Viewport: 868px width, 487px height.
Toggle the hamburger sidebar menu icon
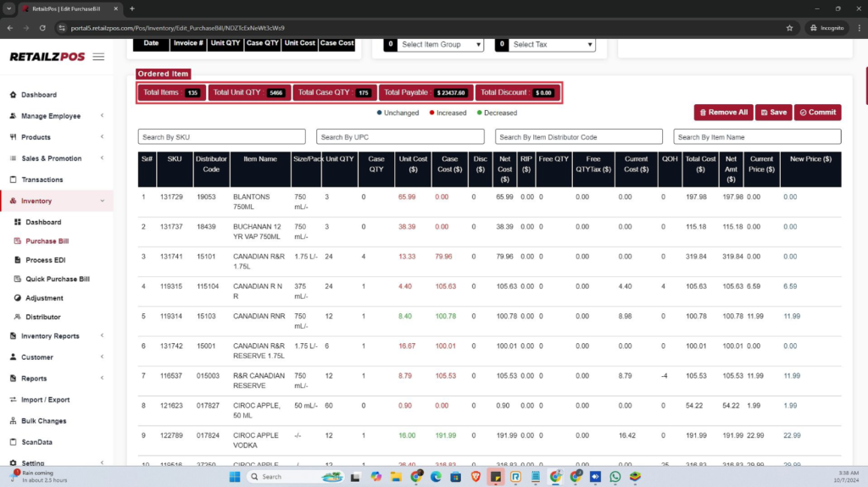coord(98,57)
